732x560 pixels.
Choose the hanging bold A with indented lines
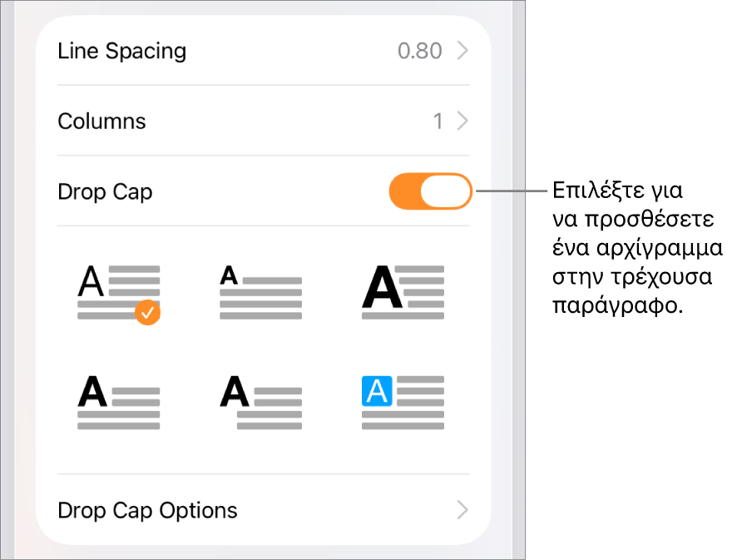[x=260, y=402]
